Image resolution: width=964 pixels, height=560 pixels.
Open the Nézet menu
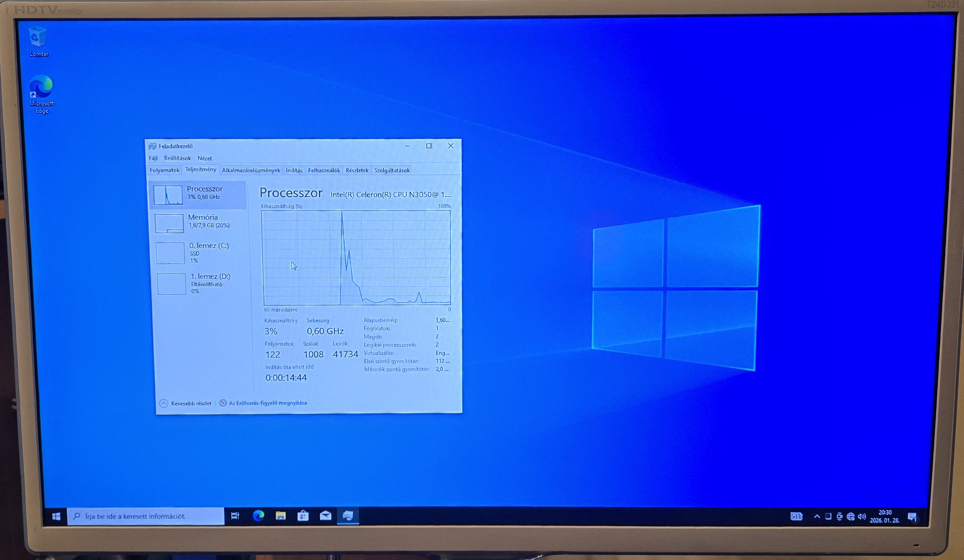(204, 158)
